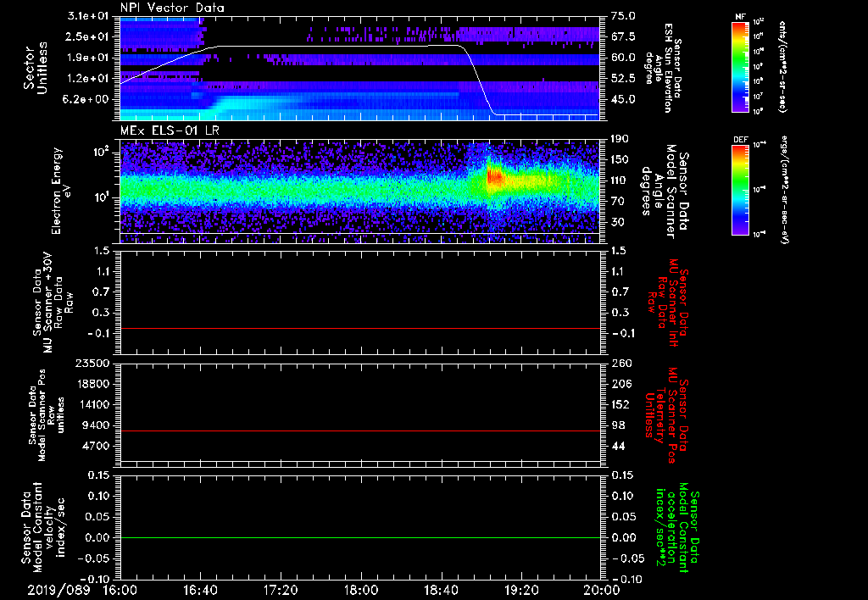
Task: Click the 30 scanner angle tick label
Action: point(617,223)
